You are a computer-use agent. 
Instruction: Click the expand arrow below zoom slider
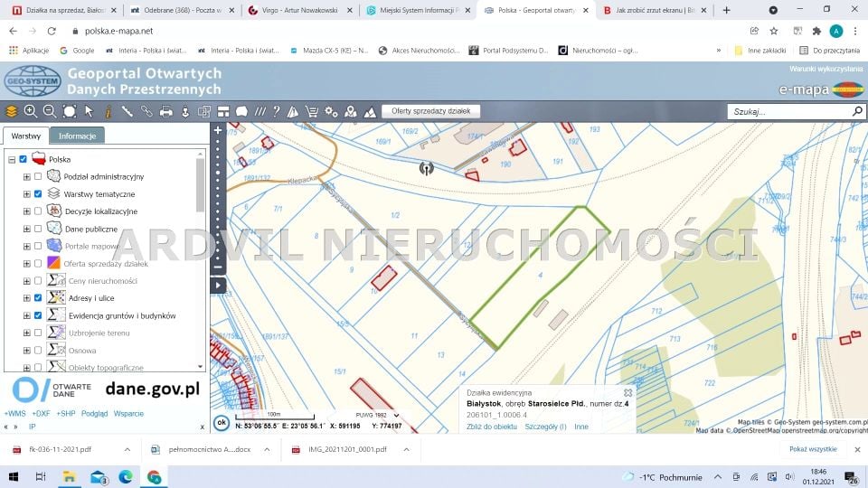pyautogui.click(x=218, y=286)
